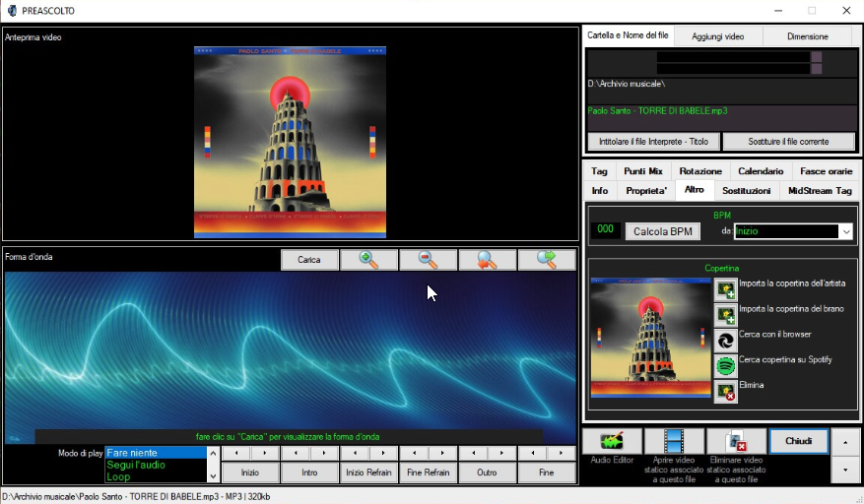Set the Inizio Refrain marker button
The image size is (864, 504).
coord(368,472)
